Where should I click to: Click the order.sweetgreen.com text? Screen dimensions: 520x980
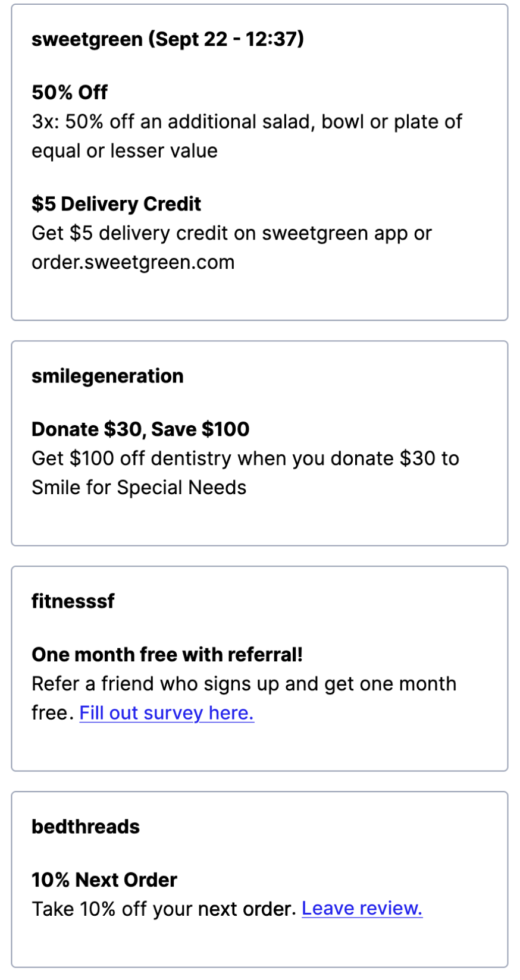click(x=133, y=262)
